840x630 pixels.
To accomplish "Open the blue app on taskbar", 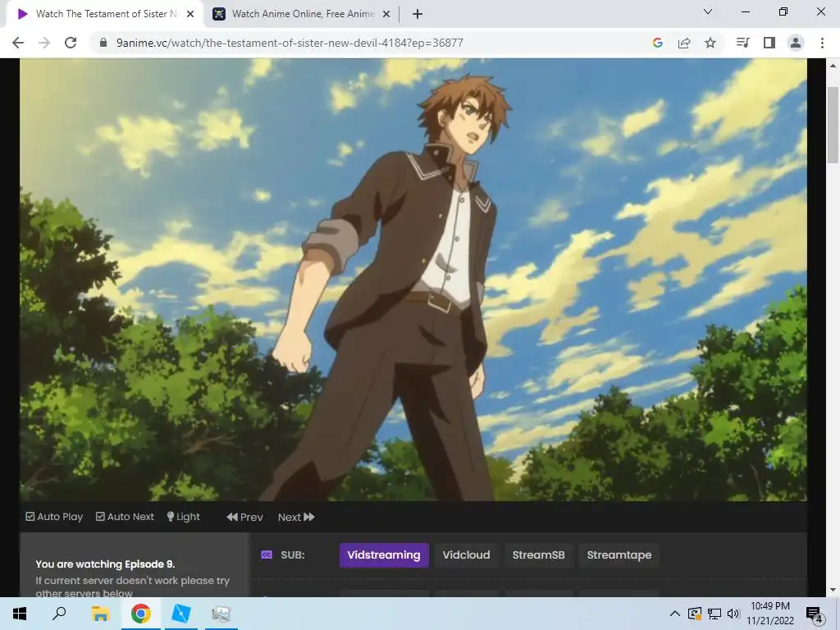I will (x=181, y=614).
